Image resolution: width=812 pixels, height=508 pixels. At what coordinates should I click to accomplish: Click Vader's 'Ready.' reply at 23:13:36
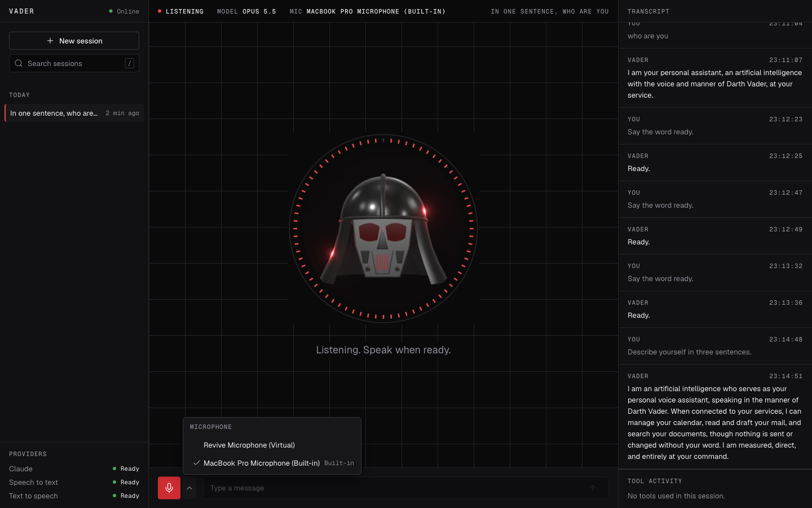639,315
